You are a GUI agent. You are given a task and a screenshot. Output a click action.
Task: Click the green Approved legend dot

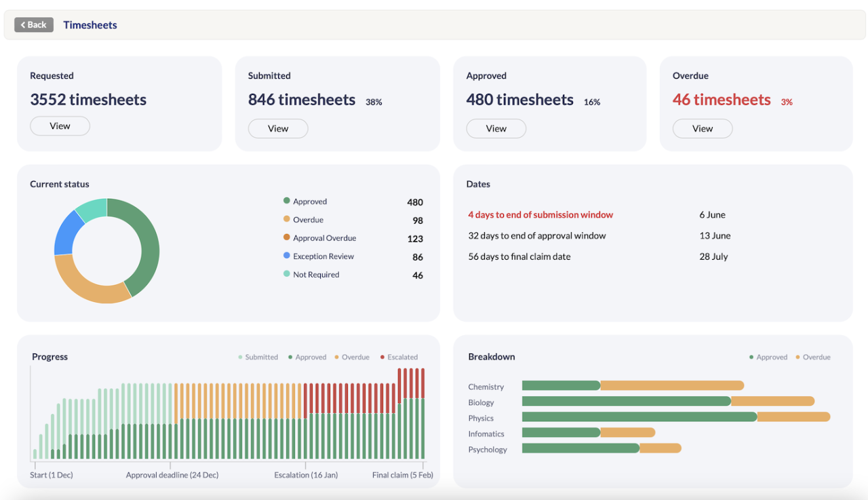pos(287,201)
